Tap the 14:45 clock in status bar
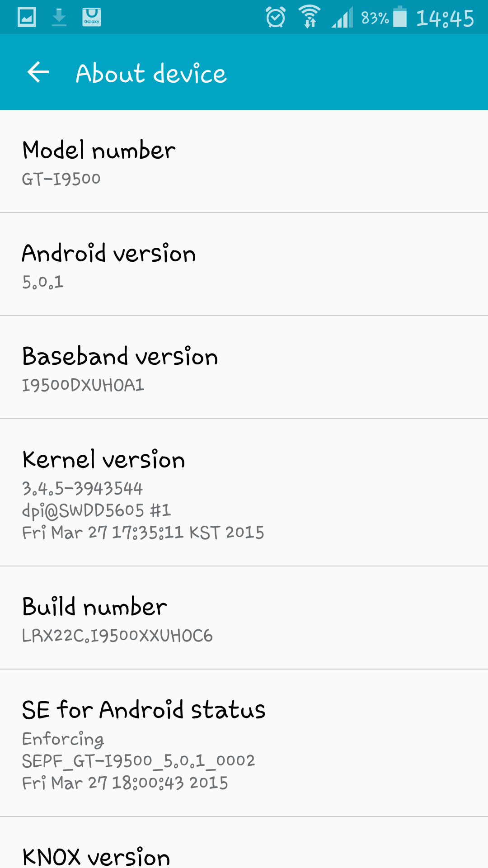 [445, 19]
